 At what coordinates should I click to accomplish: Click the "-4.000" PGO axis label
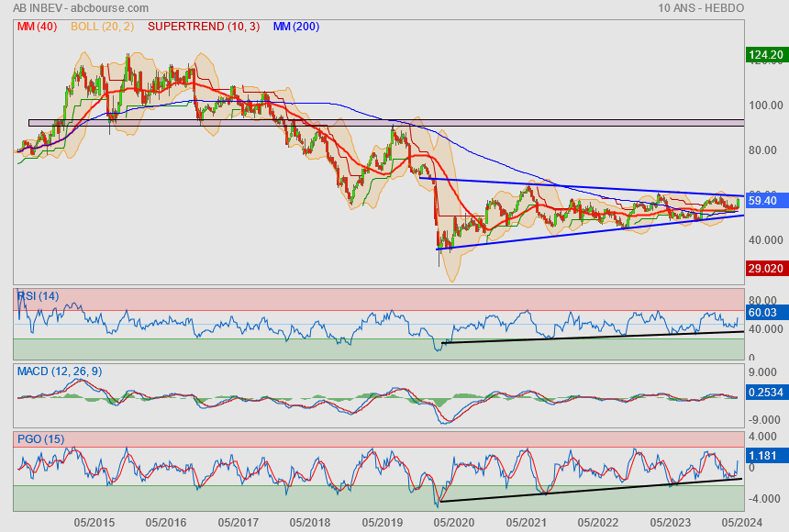point(764,499)
